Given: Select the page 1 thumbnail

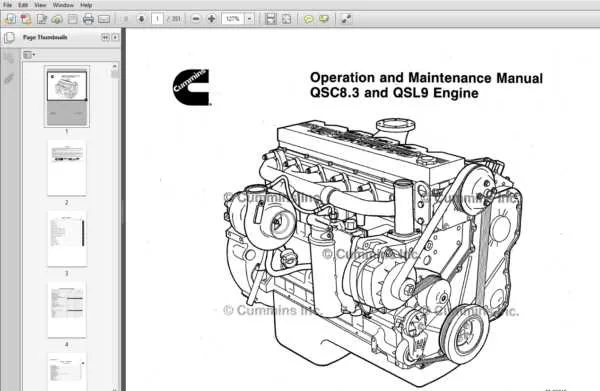Looking at the screenshot, I should (x=67, y=96).
